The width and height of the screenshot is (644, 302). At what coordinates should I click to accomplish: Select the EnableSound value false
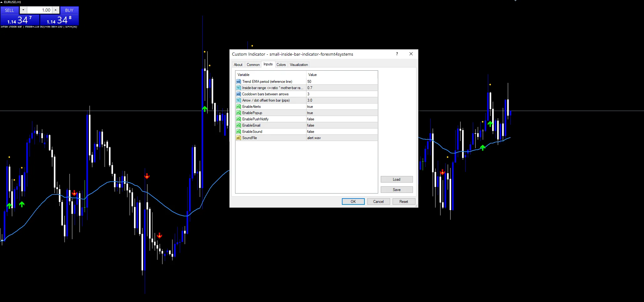point(342,132)
